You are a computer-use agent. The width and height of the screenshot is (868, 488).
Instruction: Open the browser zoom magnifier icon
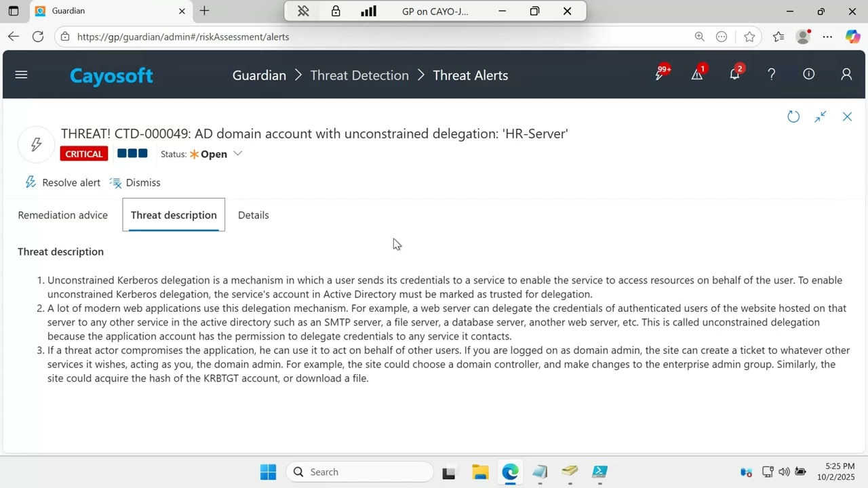[x=699, y=37]
